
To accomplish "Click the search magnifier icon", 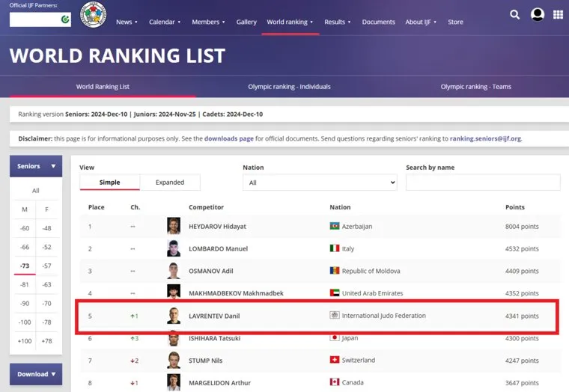I will click(x=514, y=14).
